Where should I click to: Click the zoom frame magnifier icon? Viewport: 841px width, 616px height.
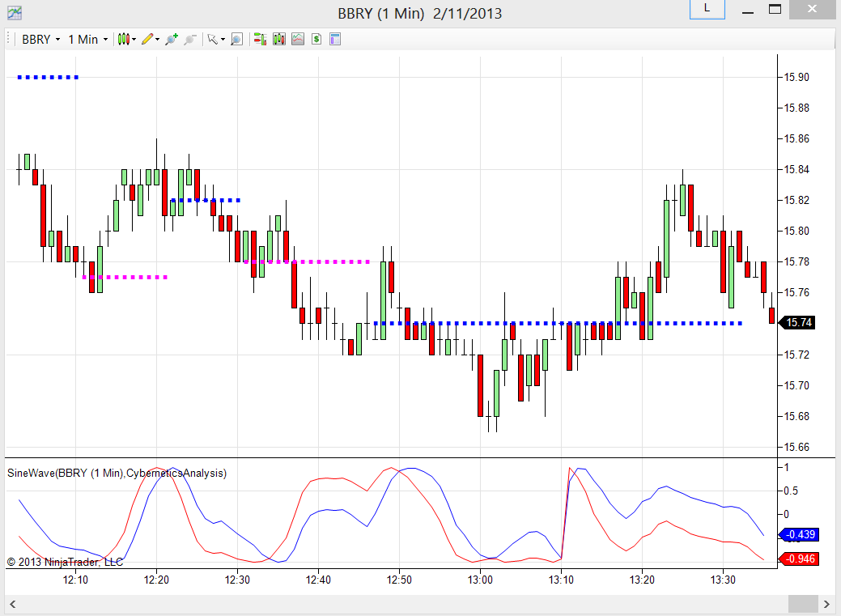(x=236, y=39)
